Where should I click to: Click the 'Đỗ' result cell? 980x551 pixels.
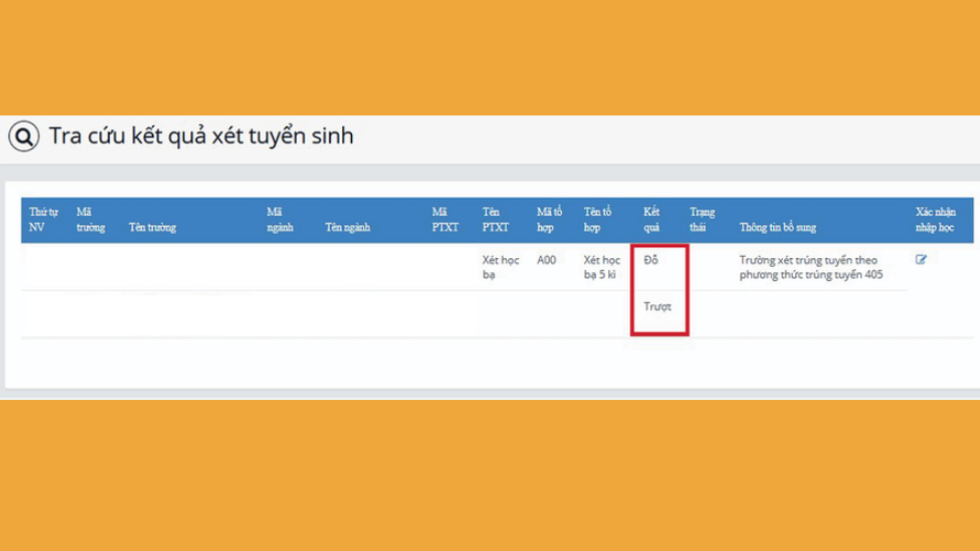click(x=651, y=260)
